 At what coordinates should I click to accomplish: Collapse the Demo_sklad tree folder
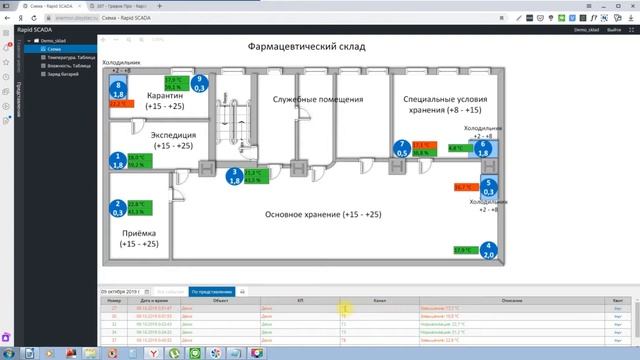point(29,41)
